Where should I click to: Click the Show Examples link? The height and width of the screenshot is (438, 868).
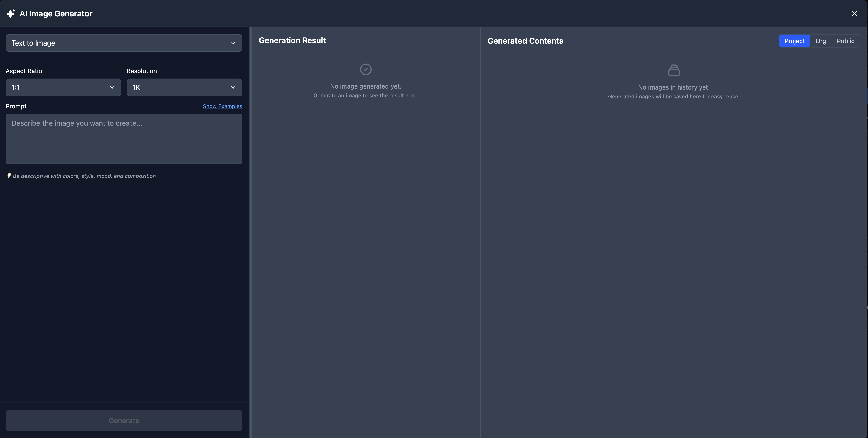point(222,106)
